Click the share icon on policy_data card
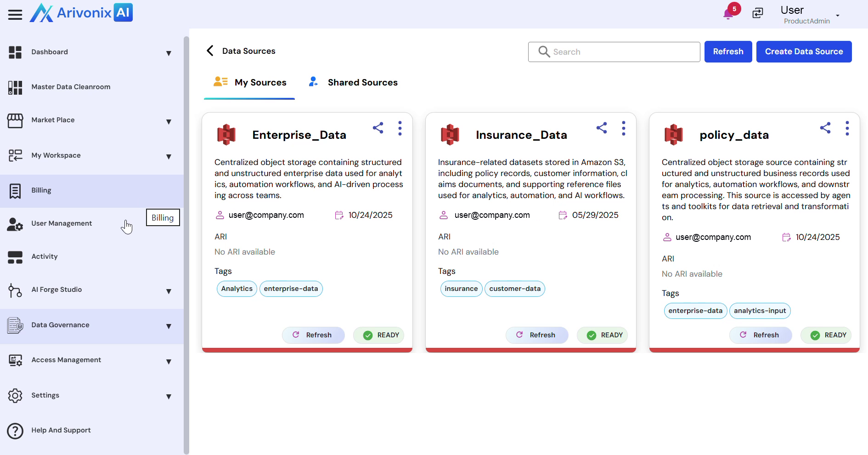 pos(825,128)
